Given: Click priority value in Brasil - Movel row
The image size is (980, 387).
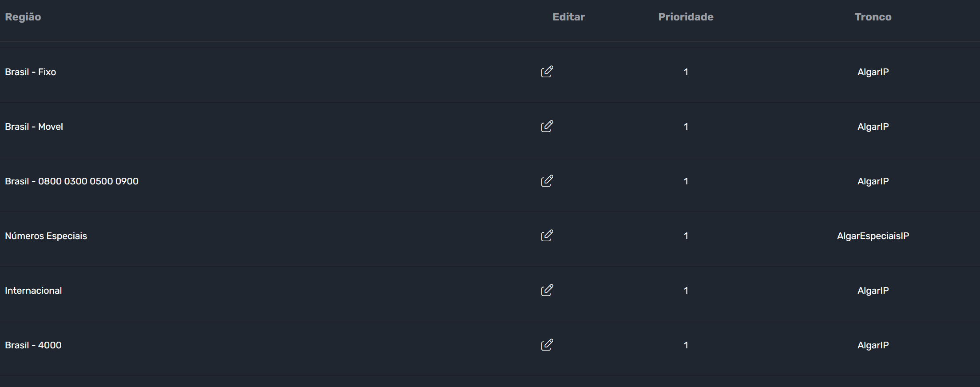Looking at the screenshot, I should point(686,127).
